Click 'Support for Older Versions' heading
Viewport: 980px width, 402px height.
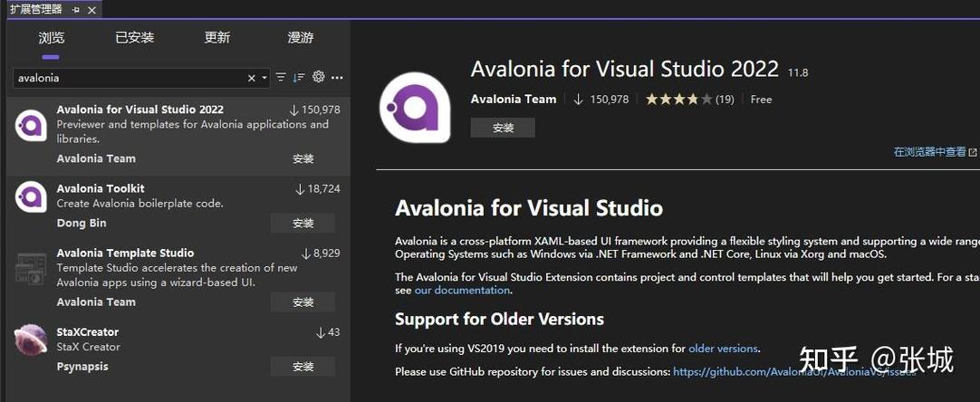(499, 320)
